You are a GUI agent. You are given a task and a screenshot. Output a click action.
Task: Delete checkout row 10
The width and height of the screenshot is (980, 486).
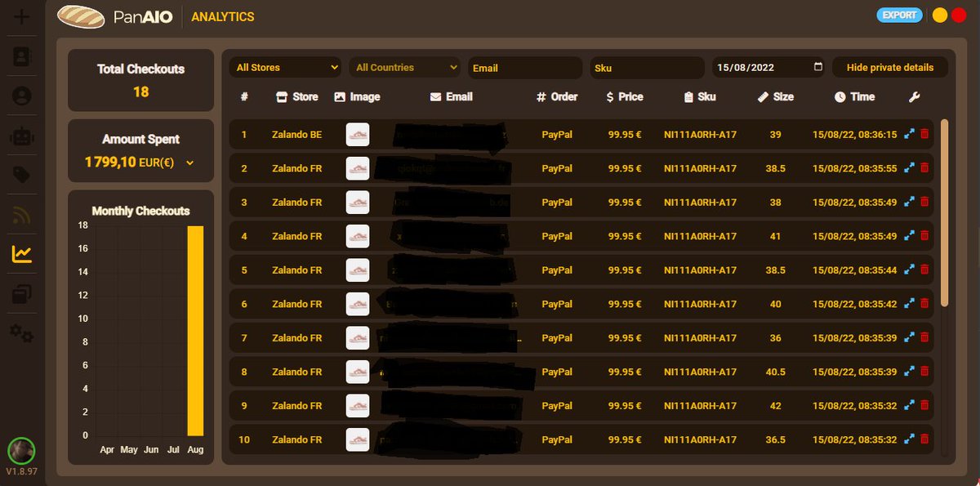pos(924,439)
